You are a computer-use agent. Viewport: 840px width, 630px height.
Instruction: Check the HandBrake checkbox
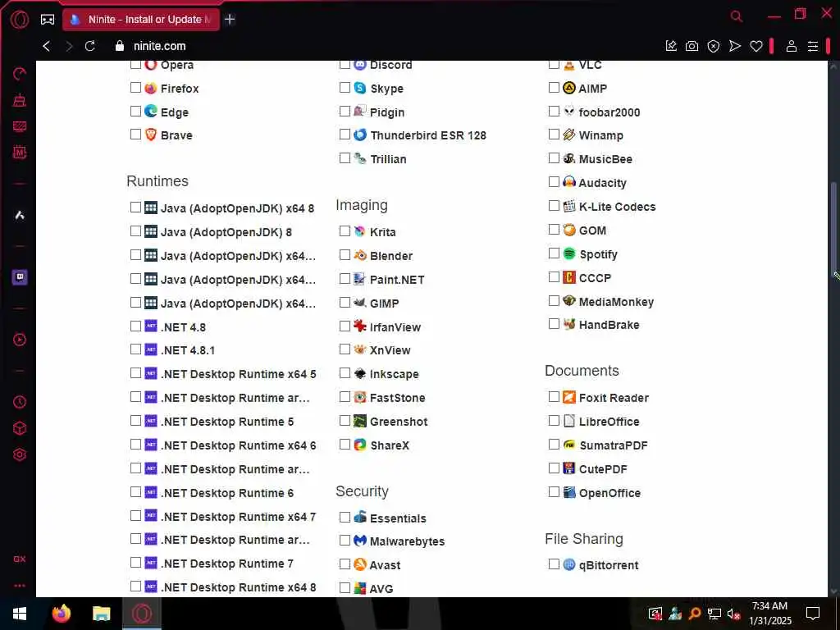click(x=554, y=324)
